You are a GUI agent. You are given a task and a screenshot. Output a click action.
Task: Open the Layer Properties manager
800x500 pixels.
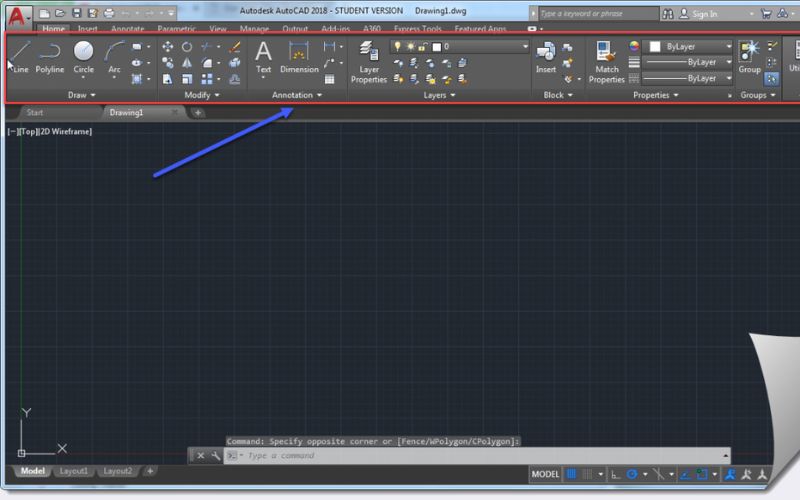(x=369, y=60)
